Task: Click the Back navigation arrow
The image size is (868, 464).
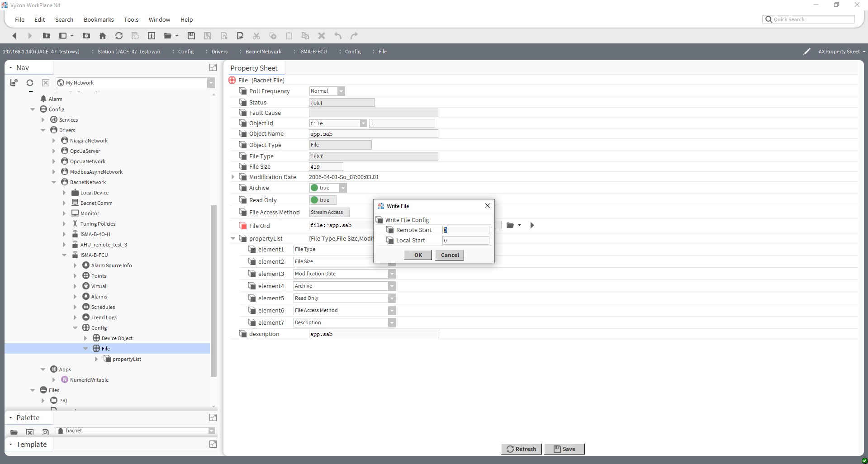Action: (x=14, y=36)
